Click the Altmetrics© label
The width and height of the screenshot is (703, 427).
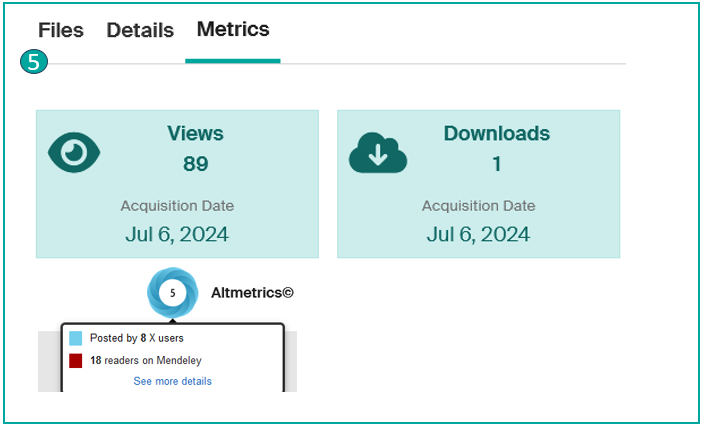click(252, 293)
